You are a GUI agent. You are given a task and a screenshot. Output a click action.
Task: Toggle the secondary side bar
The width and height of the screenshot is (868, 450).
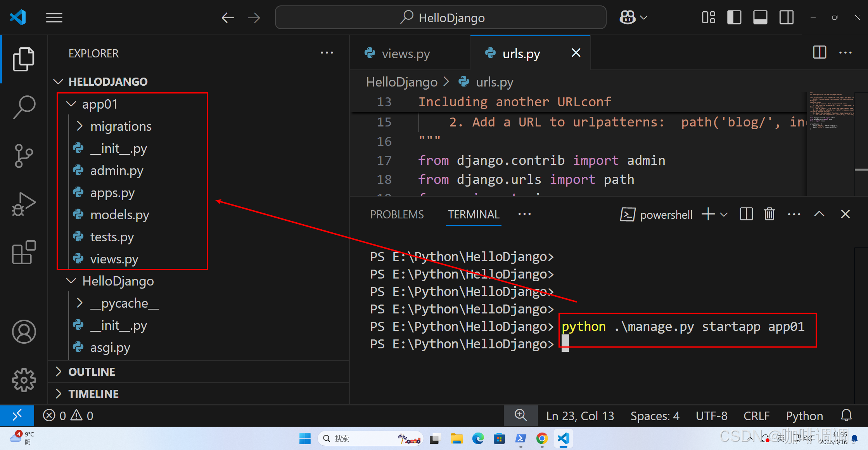pos(787,17)
